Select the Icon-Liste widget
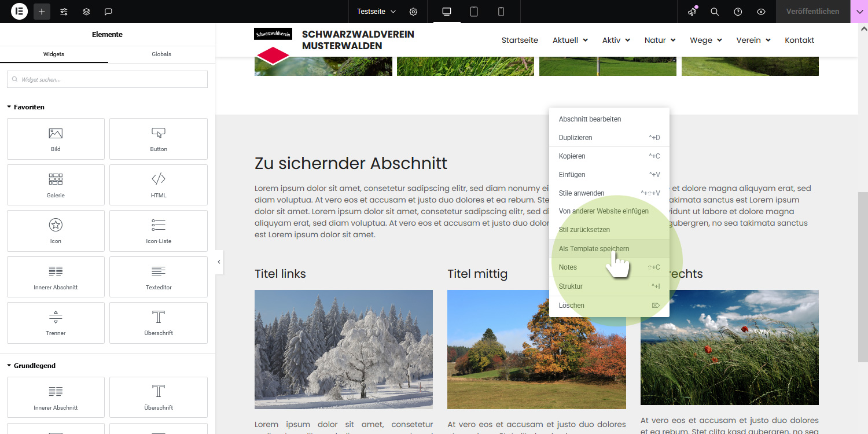Screen dimensions: 868x434 (159, 231)
